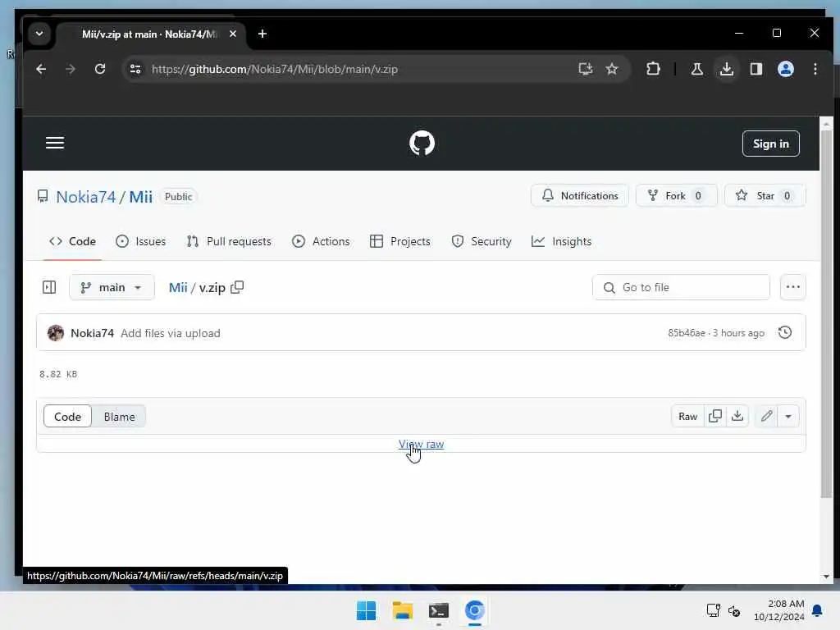
Task: Open the Nokia74 commit author link
Action: pyautogui.click(x=92, y=333)
